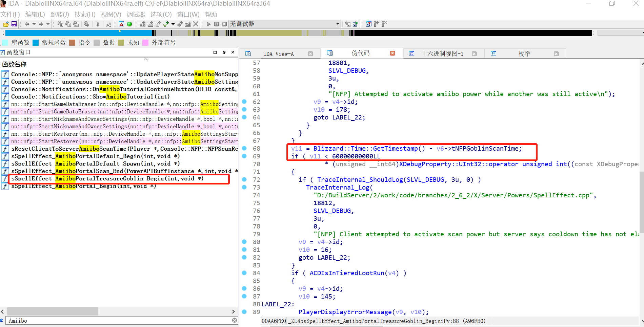Click the down arrow jump icon
Image resolution: width=644 pixels, height=327 pixels.
98,24
